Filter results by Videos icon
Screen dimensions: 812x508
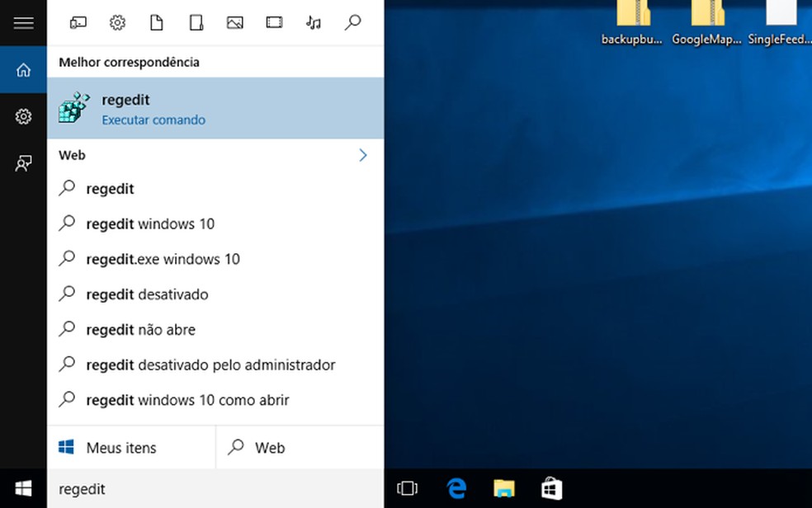[x=275, y=22]
